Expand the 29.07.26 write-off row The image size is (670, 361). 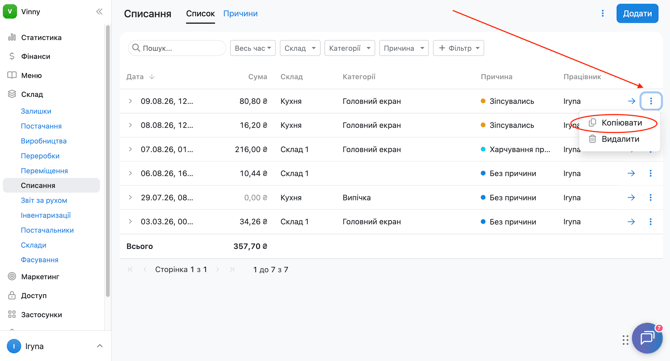pos(130,198)
